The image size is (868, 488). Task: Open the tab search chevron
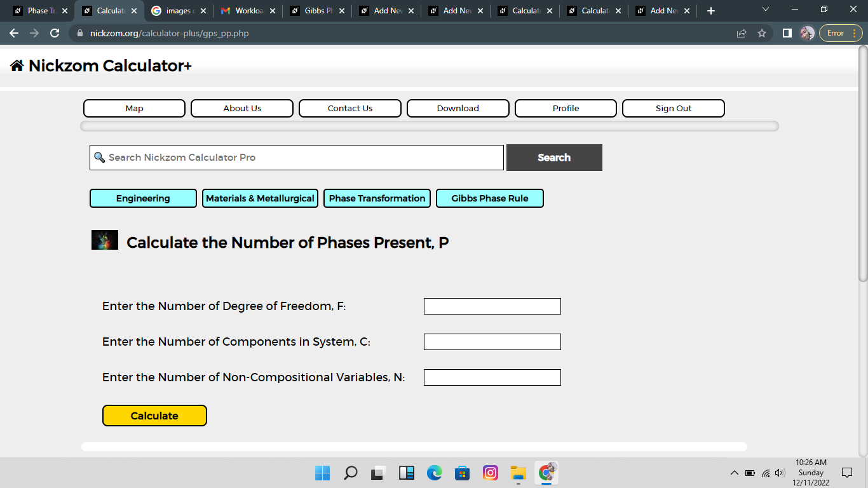pyautogui.click(x=766, y=10)
